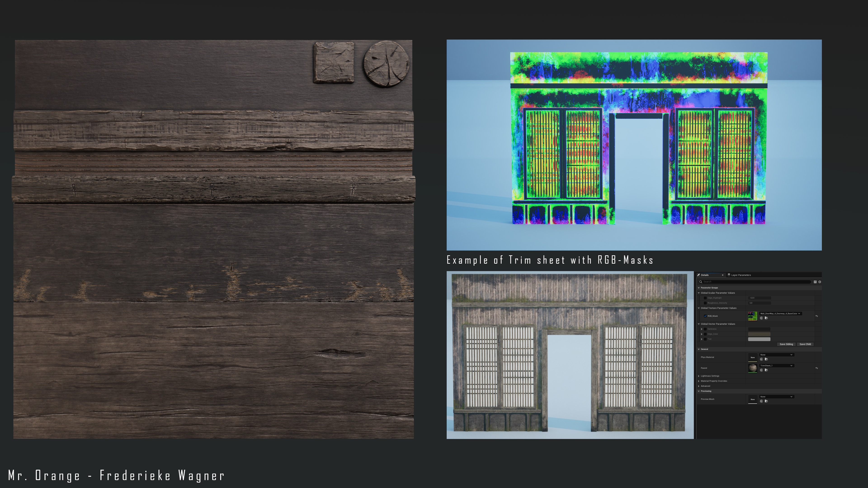Click the Save Child button

click(805, 344)
